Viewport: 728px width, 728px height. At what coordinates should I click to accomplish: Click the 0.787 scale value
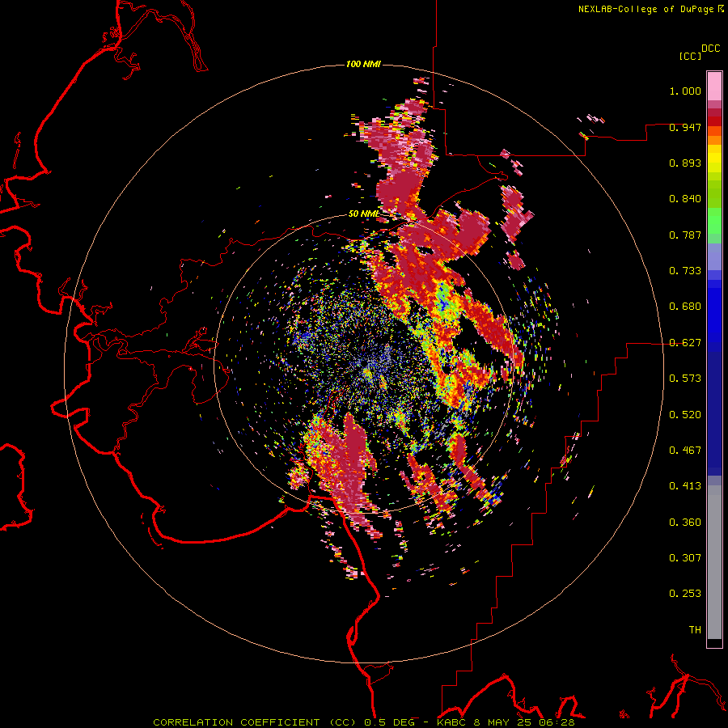coord(685,235)
